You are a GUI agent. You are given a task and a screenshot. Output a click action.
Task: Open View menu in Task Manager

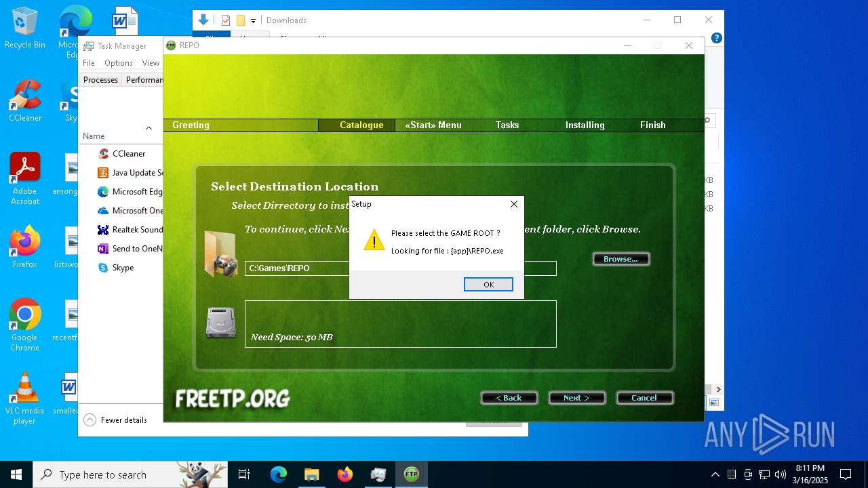[x=151, y=63]
